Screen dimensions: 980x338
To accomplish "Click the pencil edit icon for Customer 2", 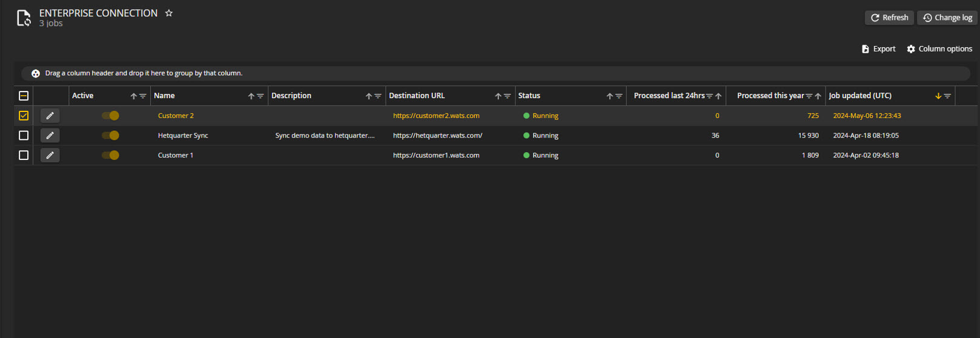I will [x=50, y=116].
